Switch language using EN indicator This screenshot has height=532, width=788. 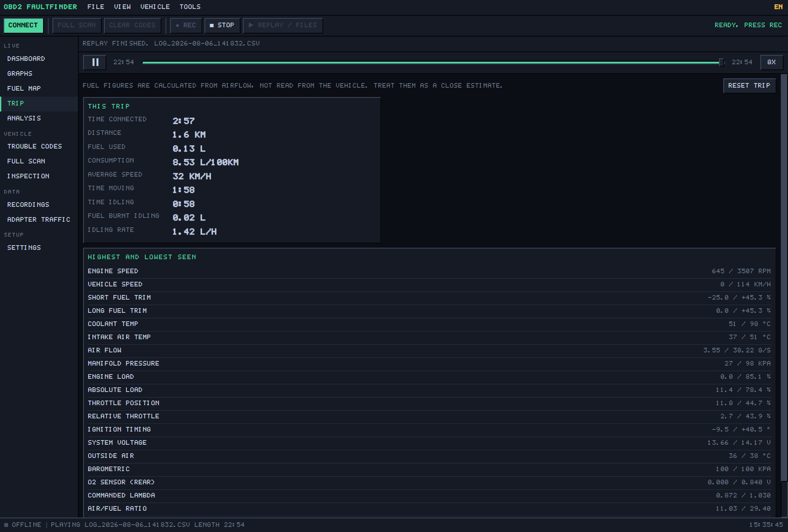(778, 7)
